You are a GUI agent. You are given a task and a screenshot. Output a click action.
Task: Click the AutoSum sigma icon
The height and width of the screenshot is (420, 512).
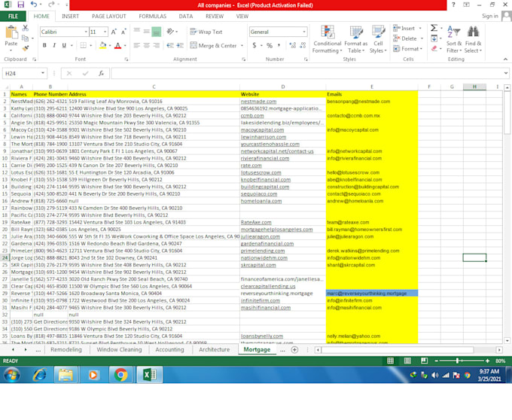pos(434,28)
